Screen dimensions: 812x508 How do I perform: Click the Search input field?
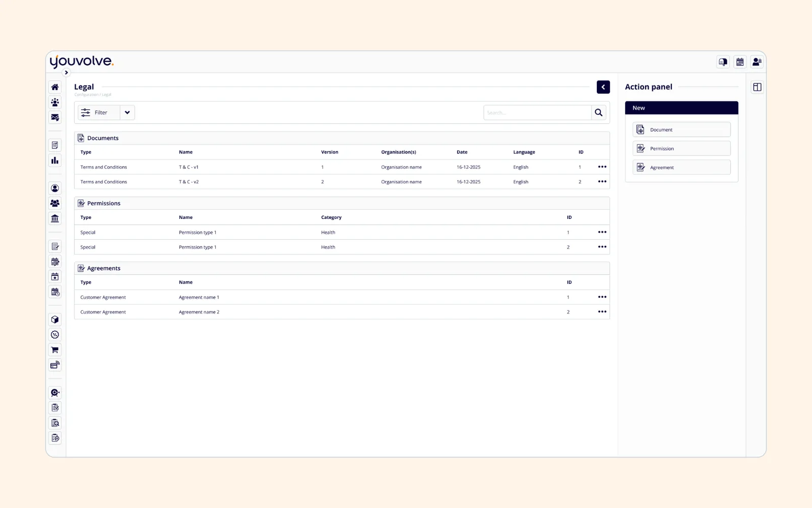click(537, 113)
